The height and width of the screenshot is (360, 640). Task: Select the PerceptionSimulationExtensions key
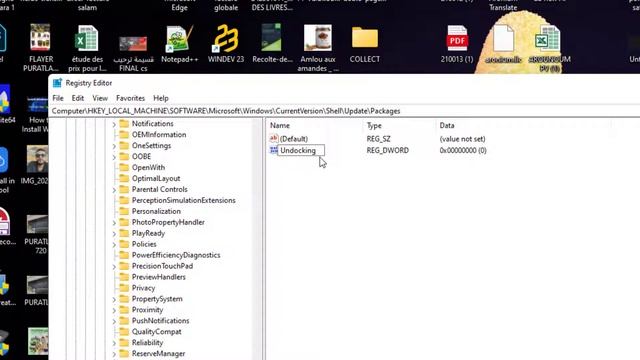(184, 200)
